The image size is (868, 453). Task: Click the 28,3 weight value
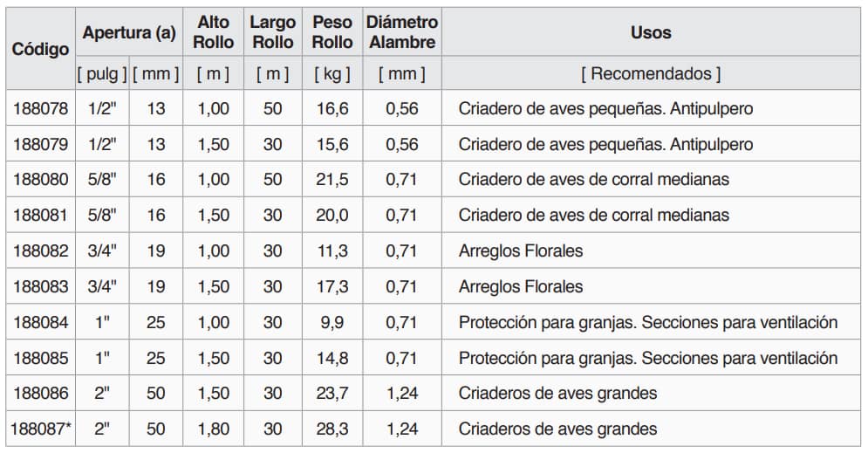click(x=332, y=429)
